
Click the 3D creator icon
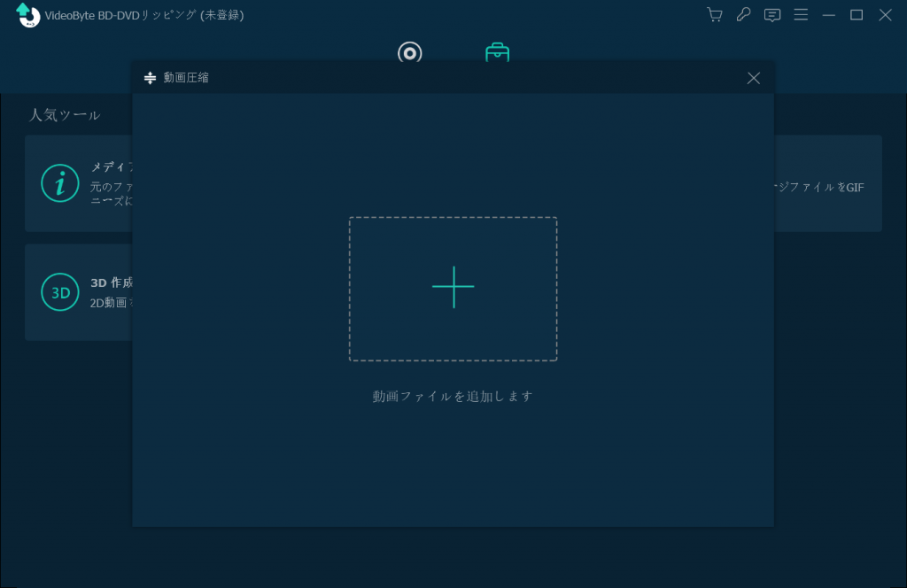[x=60, y=292]
